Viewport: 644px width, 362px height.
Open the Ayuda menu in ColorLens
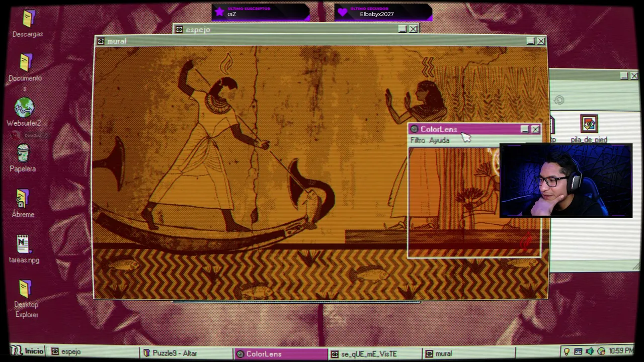coord(439,140)
